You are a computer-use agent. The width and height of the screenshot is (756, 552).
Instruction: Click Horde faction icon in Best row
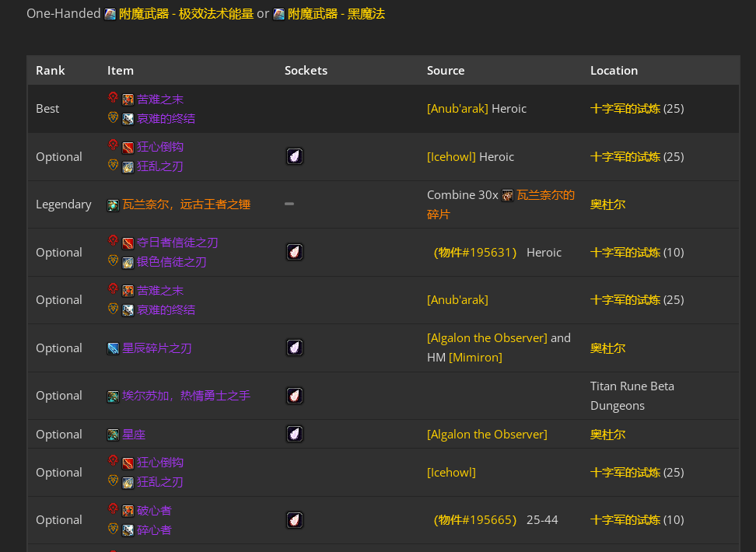pos(113,98)
